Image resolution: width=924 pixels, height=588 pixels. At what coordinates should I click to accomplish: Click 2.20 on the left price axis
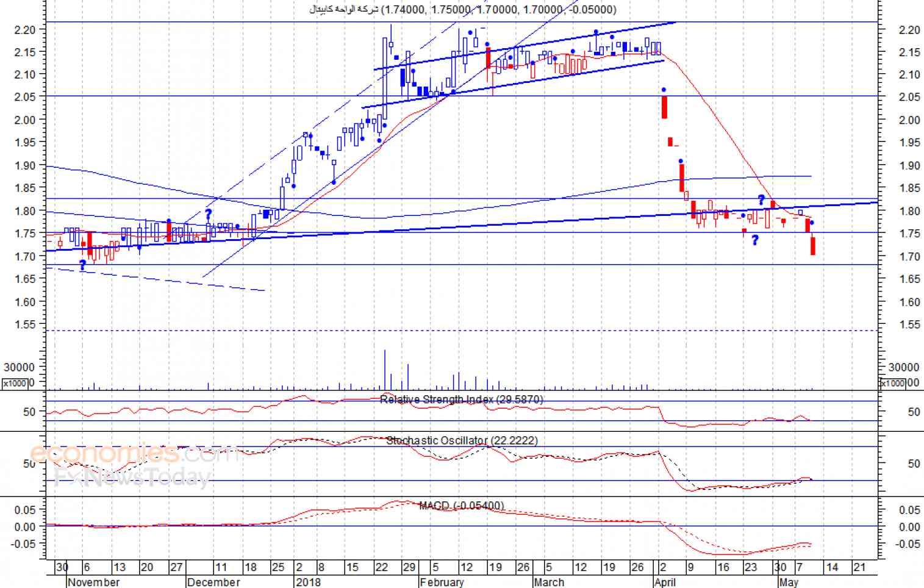point(24,29)
